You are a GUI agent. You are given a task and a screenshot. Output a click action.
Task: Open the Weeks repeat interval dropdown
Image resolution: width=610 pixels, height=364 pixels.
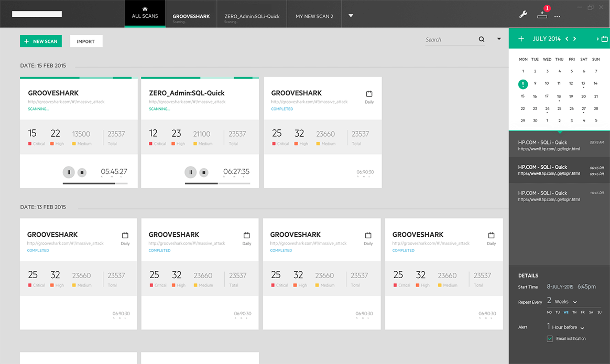[x=575, y=302]
